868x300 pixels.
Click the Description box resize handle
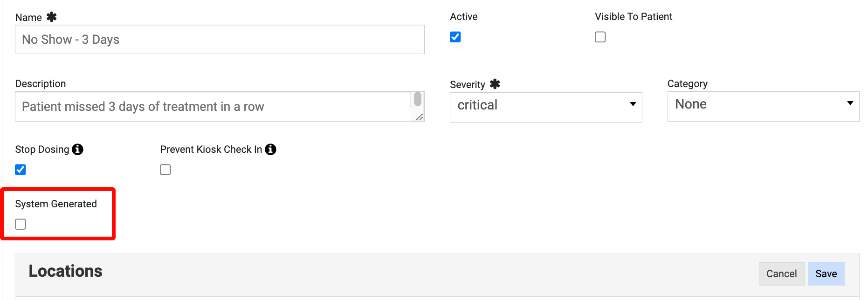[x=420, y=117]
